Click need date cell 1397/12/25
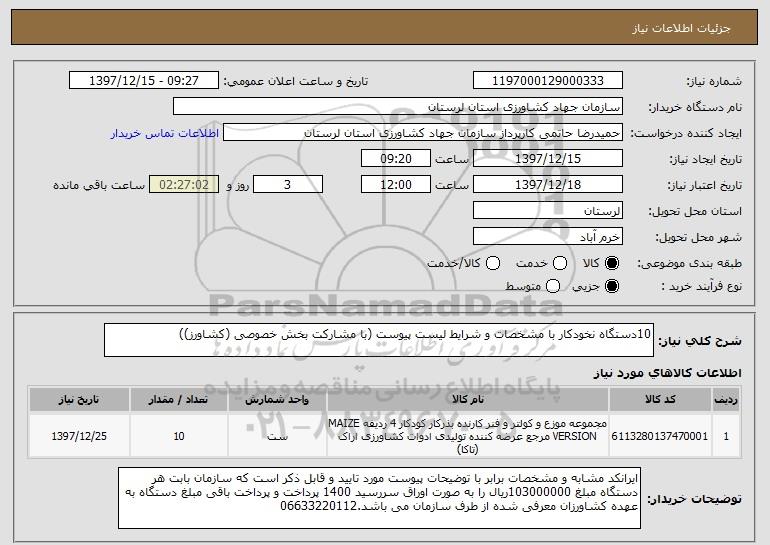The image size is (770, 545). point(79,436)
